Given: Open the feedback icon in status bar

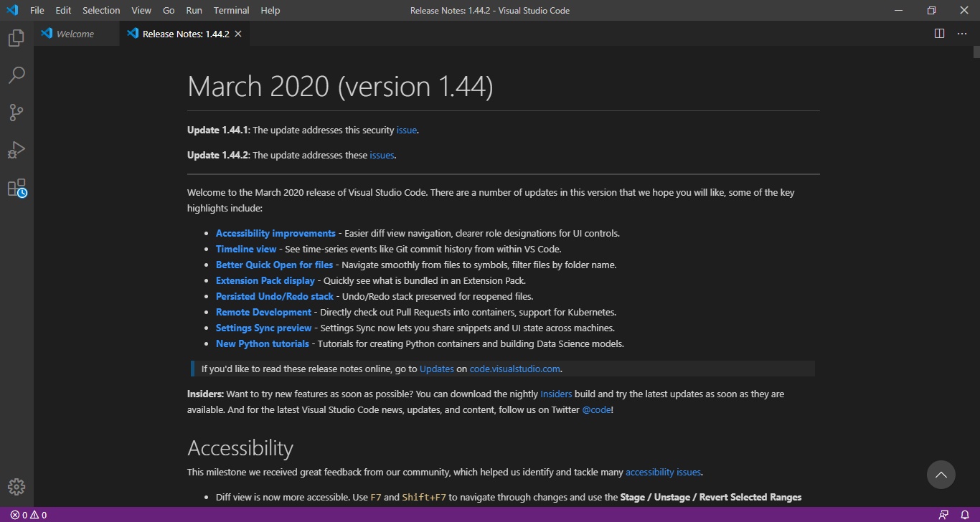Looking at the screenshot, I should click(x=943, y=515).
